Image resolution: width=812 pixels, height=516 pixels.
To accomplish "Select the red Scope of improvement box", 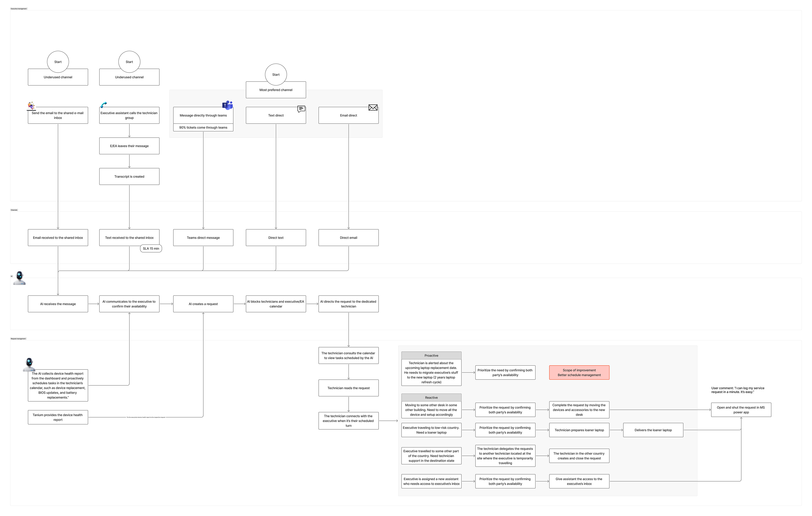I will pyautogui.click(x=579, y=372).
